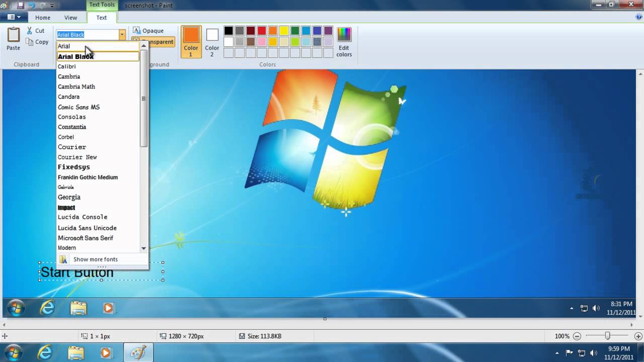644x362 pixels.
Task: Select Cambria Math font entry
Action: coord(98,86)
